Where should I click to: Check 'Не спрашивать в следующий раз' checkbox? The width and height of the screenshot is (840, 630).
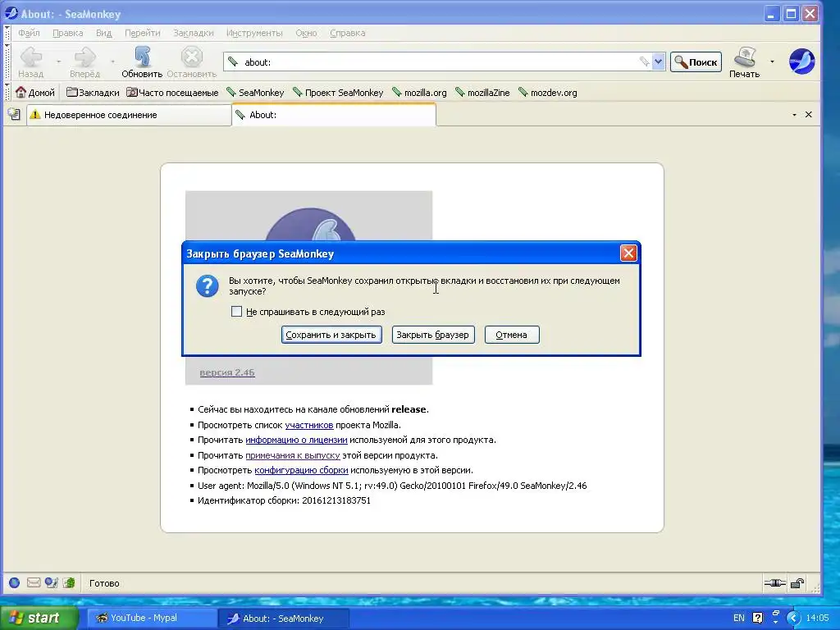[x=236, y=311]
